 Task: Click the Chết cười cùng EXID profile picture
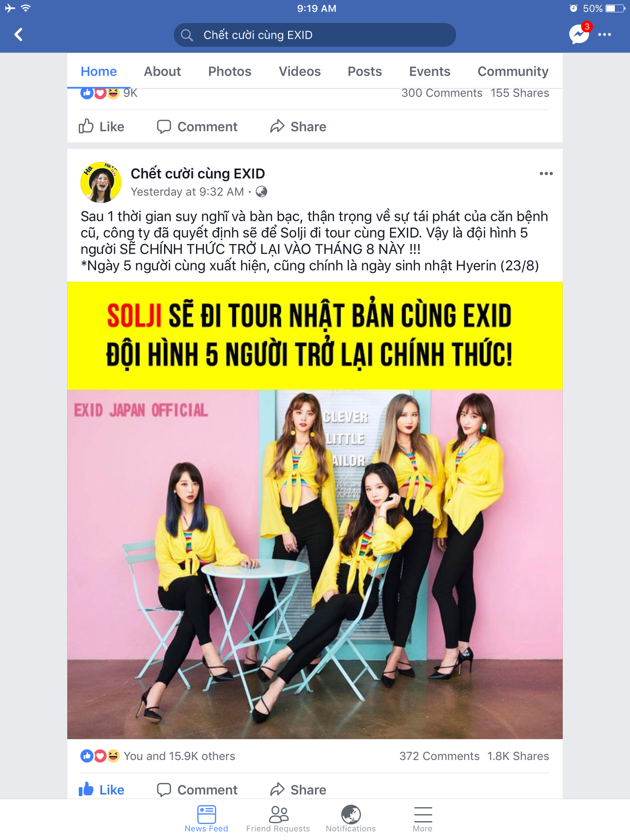101,182
